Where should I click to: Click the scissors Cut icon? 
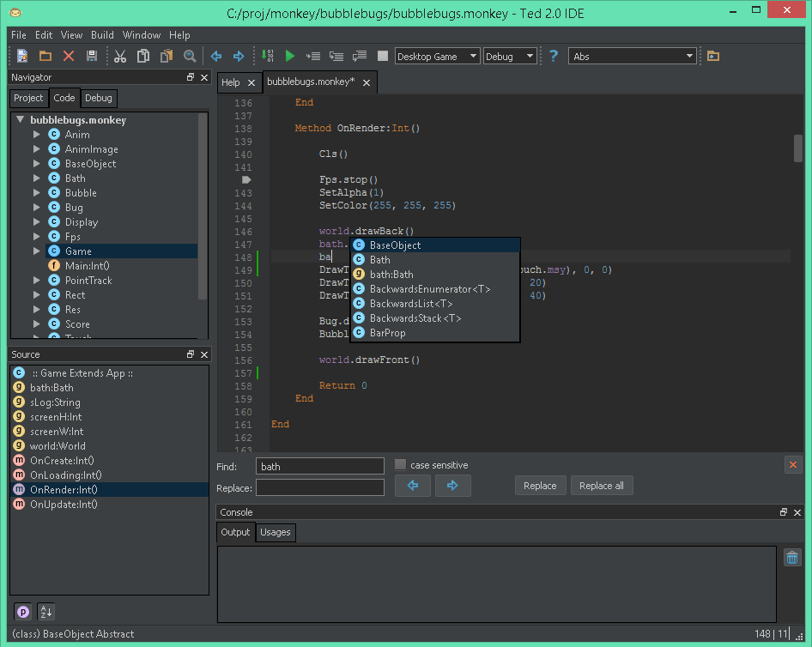tap(120, 56)
